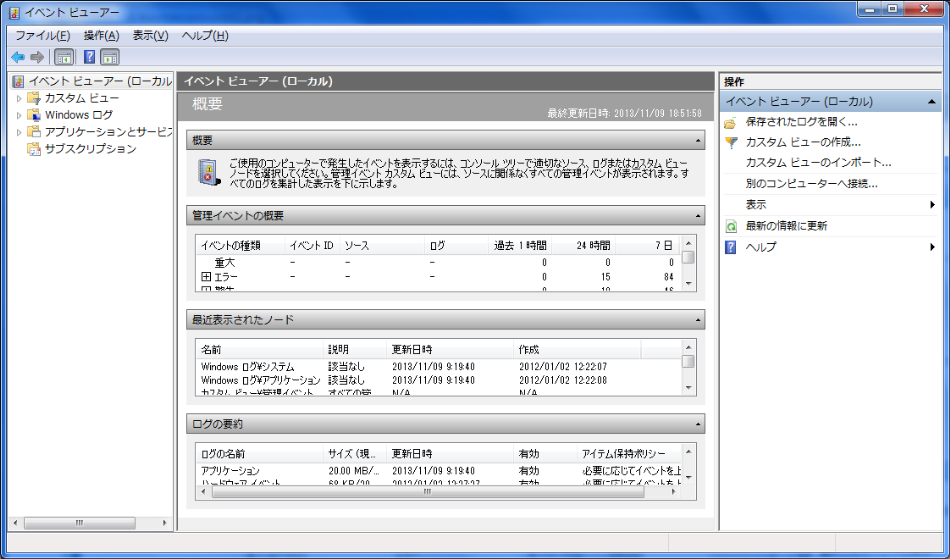This screenshot has height=559, width=950.
Task: Click 保存されたログを開く... action
Action: click(x=801, y=122)
